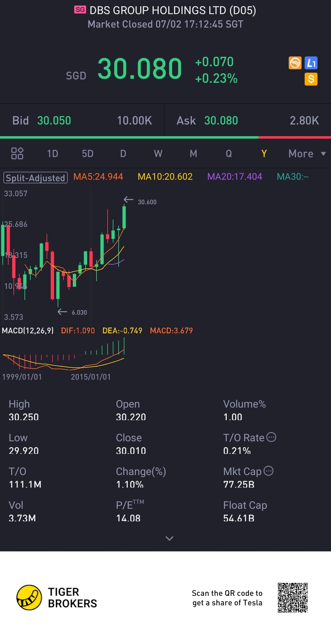The height and width of the screenshot is (644, 331).
Task: Tap the last price 30.080
Action: click(140, 69)
